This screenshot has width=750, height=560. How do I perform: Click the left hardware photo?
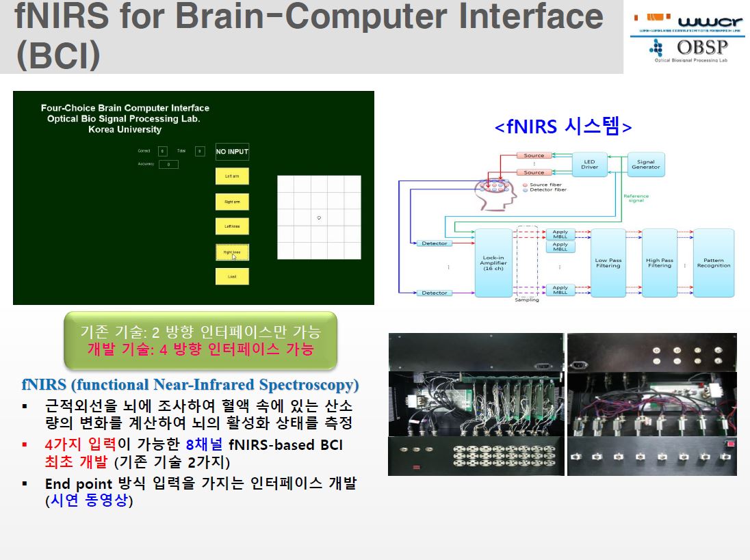point(476,404)
